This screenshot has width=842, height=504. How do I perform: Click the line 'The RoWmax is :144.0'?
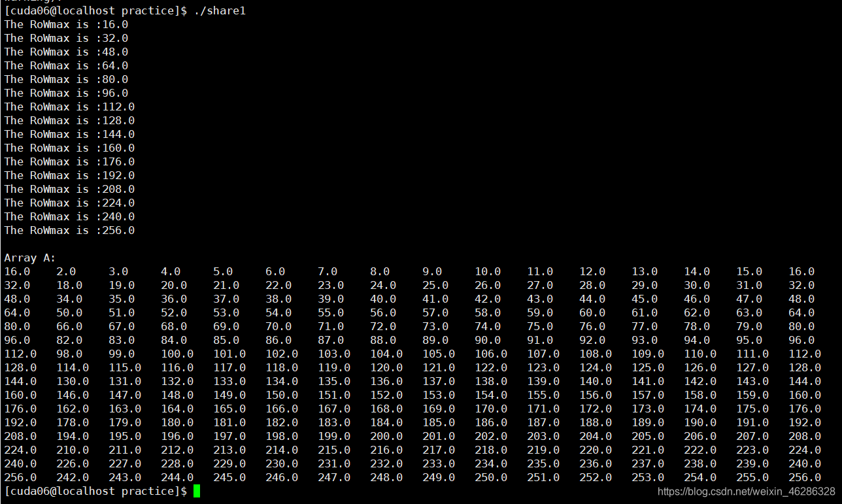click(69, 135)
